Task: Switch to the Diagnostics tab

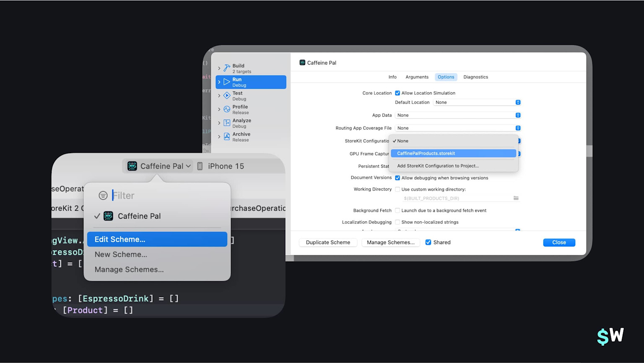Action: click(475, 77)
